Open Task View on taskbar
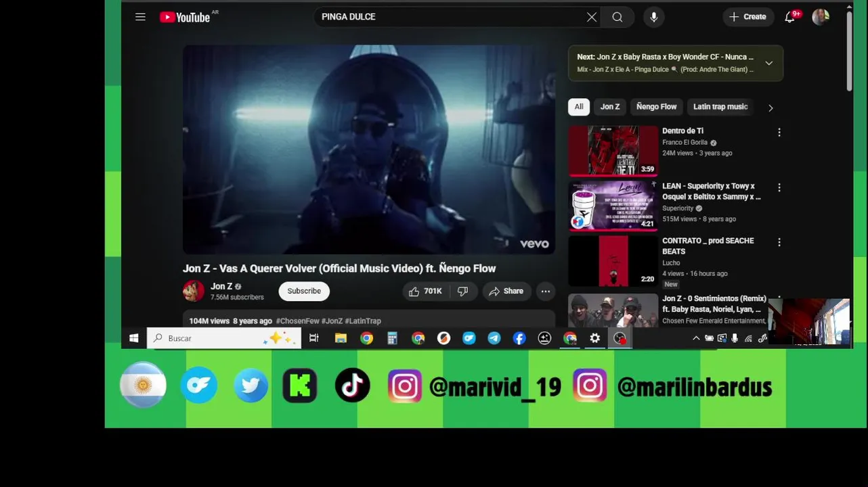 [x=313, y=338]
